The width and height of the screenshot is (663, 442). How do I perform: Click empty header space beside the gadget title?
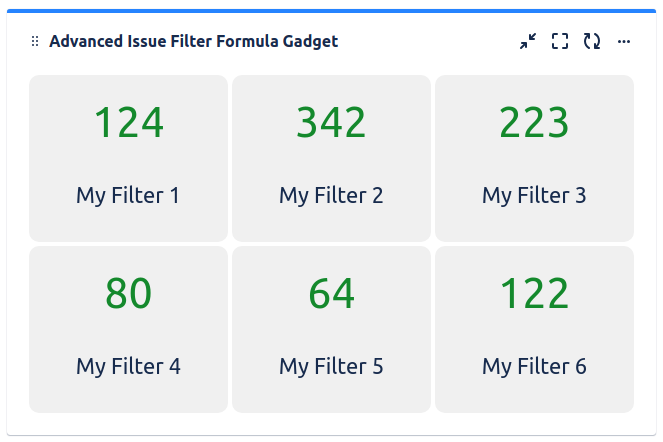pyautogui.click(x=430, y=42)
